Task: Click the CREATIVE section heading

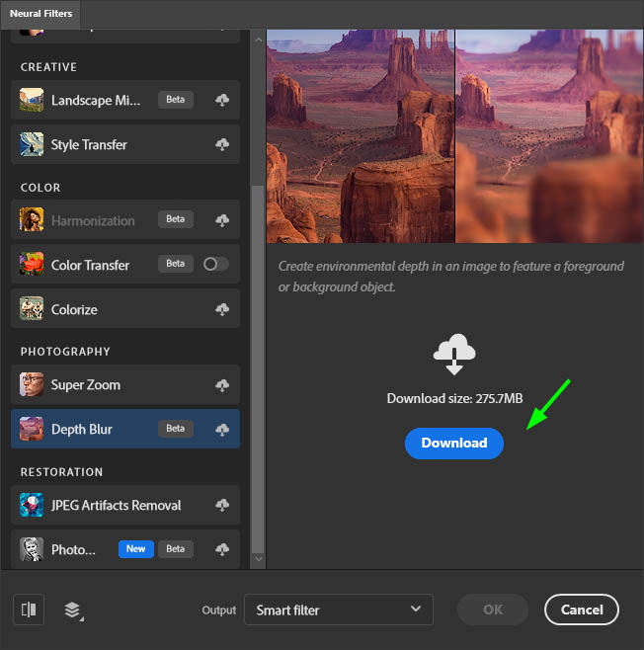Action: pos(48,67)
